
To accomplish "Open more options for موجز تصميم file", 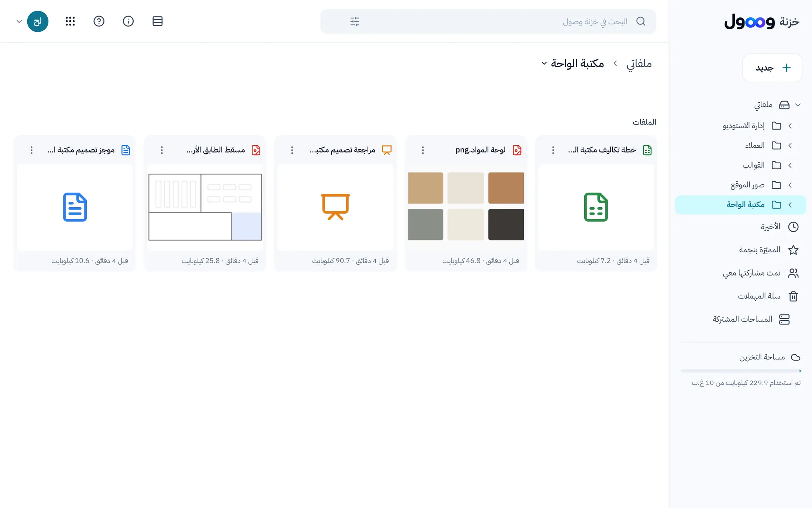I will (x=31, y=150).
